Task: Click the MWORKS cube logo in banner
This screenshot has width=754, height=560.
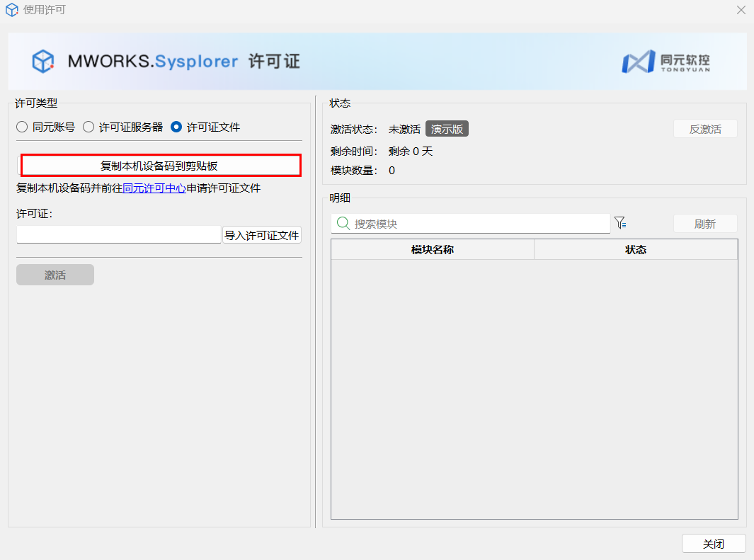Action: coord(43,62)
